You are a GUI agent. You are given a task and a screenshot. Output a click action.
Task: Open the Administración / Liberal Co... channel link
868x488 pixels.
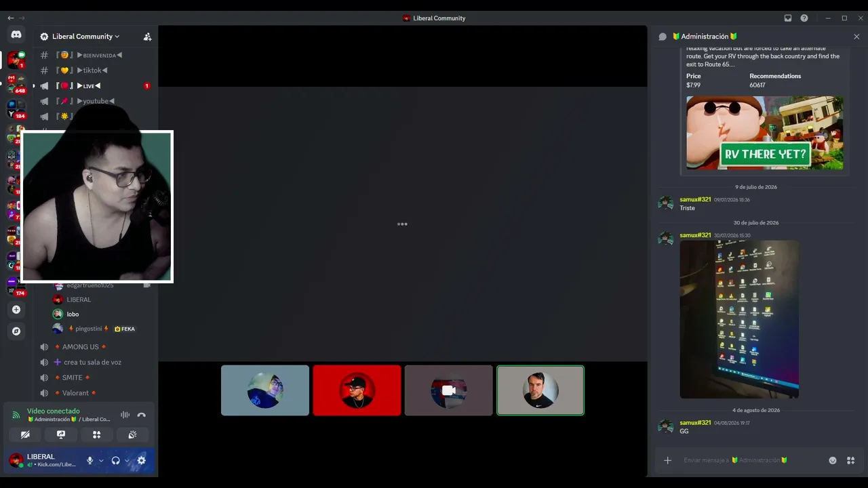click(x=69, y=420)
